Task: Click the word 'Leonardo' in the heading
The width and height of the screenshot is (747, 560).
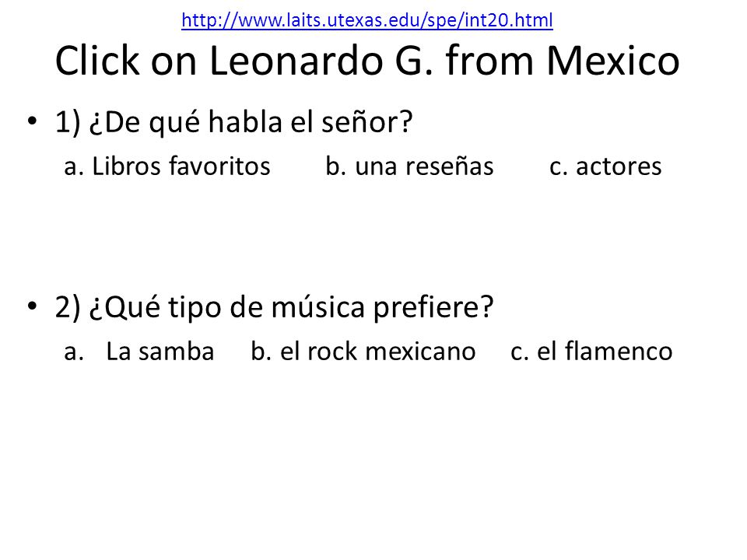Action: 296,61
